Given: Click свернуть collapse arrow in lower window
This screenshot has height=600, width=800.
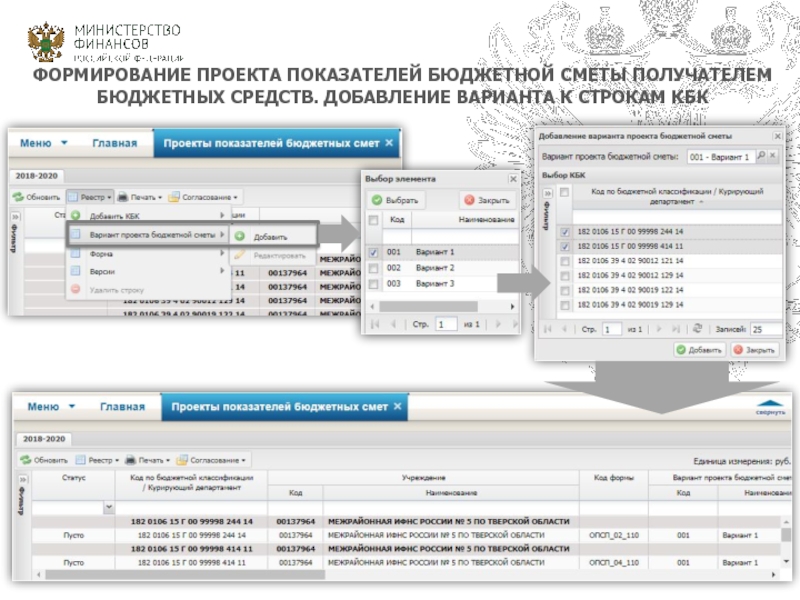Looking at the screenshot, I should pyautogui.click(x=770, y=407).
